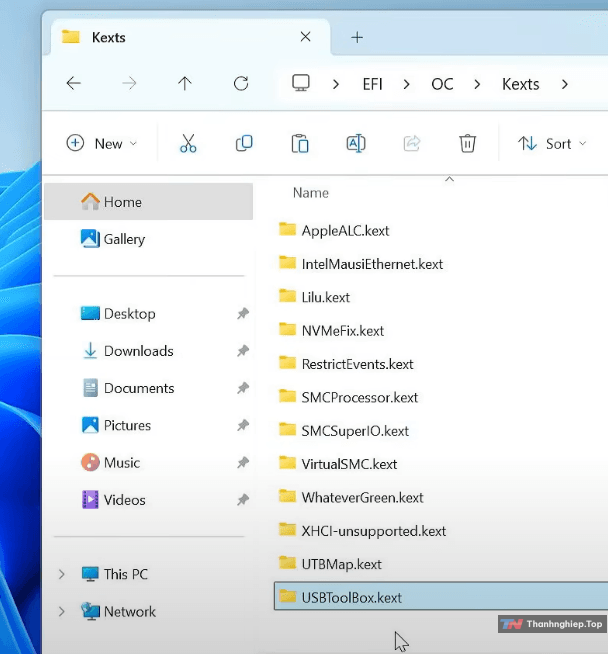Click the Copy icon in toolbar
Screen dimensions: 608x654
point(244,143)
